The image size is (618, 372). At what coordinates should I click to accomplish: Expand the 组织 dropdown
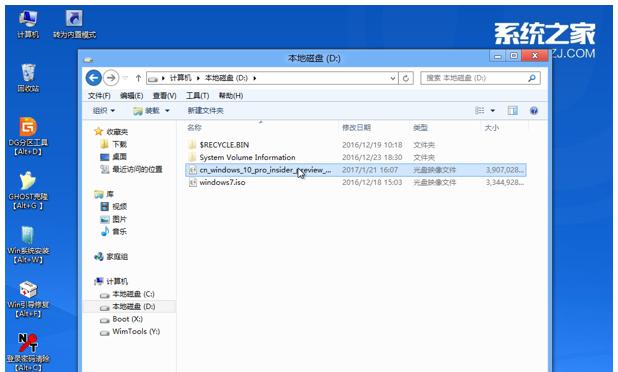point(104,111)
